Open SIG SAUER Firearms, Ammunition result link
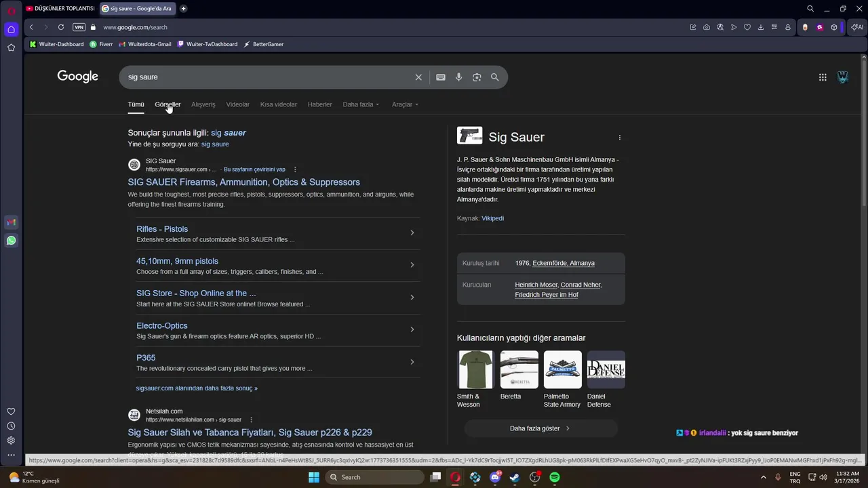Image resolution: width=868 pixels, height=488 pixels. coord(243,182)
